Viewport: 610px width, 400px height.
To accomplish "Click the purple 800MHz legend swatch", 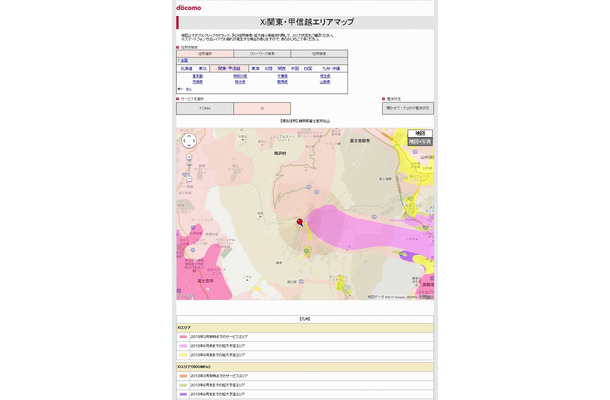I will pyautogui.click(x=183, y=394).
